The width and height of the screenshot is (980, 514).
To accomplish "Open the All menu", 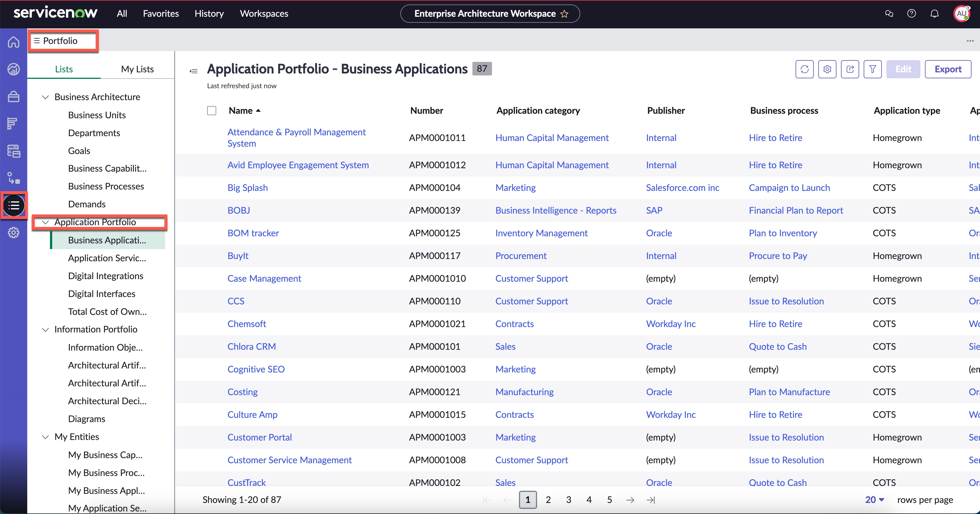I will [x=122, y=14].
